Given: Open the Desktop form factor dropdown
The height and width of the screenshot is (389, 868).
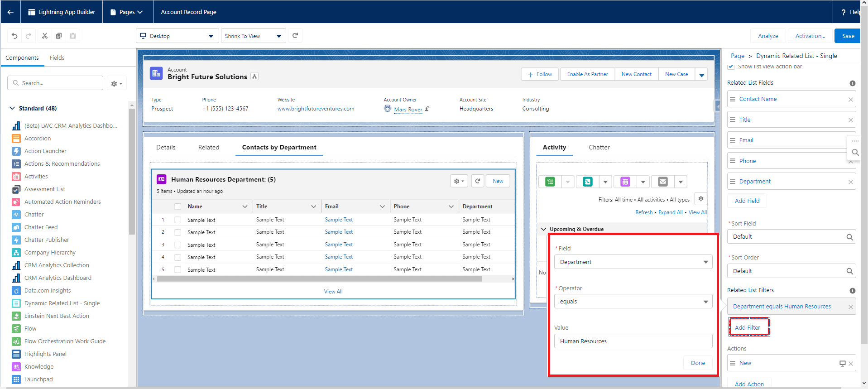Looking at the screenshot, I should [x=177, y=36].
